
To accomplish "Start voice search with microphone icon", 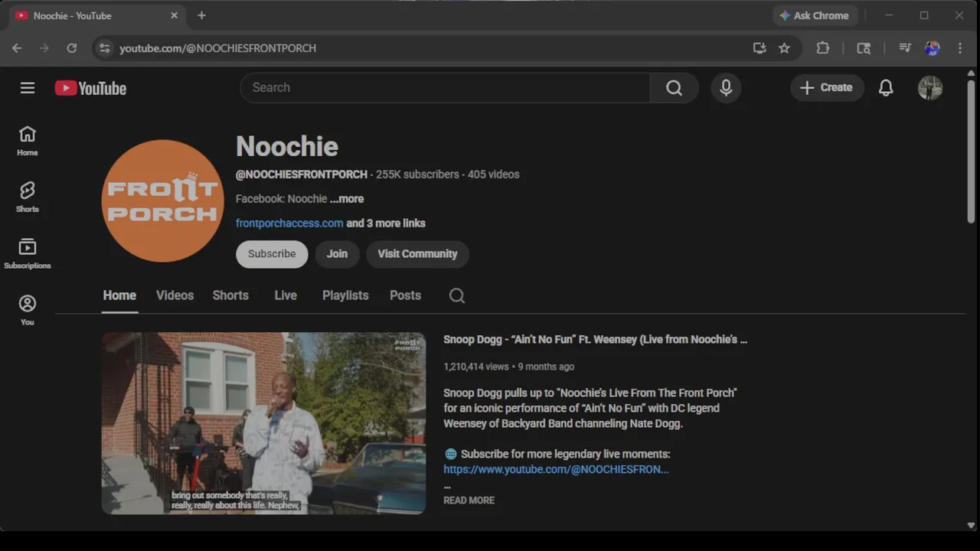I will click(x=726, y=88).
